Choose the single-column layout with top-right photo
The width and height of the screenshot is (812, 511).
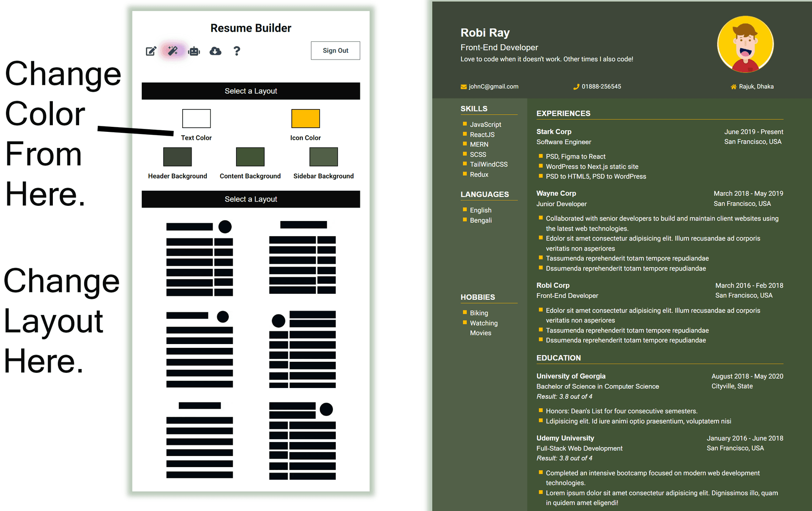pyautogui.click(x=200, y=349)
